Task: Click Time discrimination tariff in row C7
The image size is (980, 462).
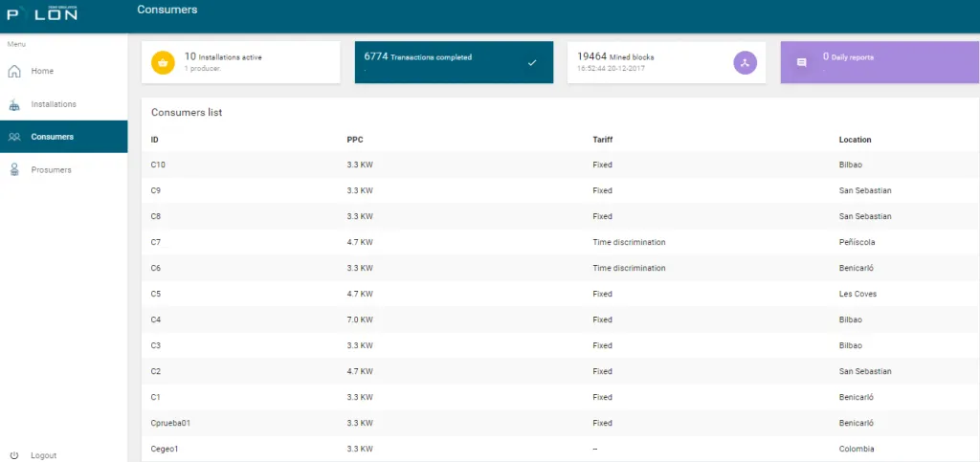Action: (x=629, y=242)
